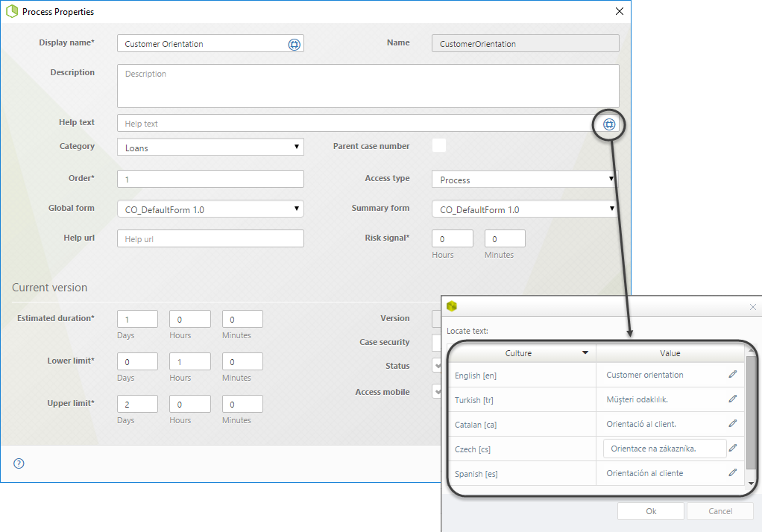This screenshot has width=762, height=532.
Task: Click the Estimated duration Hours field
Action: point(190,319)
